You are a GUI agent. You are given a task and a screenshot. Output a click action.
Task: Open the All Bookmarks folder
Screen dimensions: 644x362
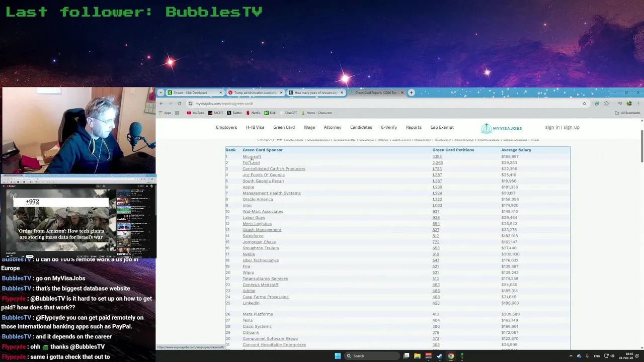[627, 113]
